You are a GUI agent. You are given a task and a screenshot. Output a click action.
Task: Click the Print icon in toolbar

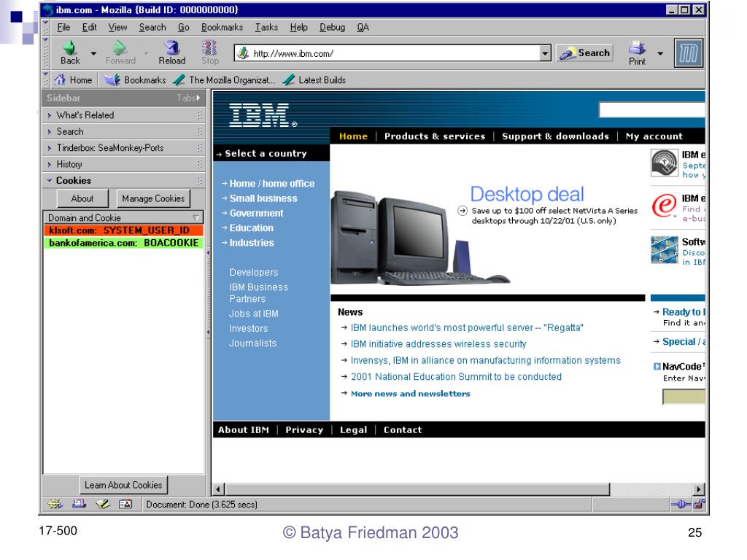(x=637, y=47)
